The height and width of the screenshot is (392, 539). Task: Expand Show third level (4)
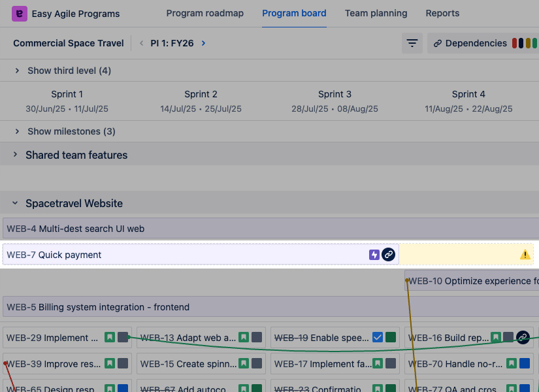click(18, 71)
